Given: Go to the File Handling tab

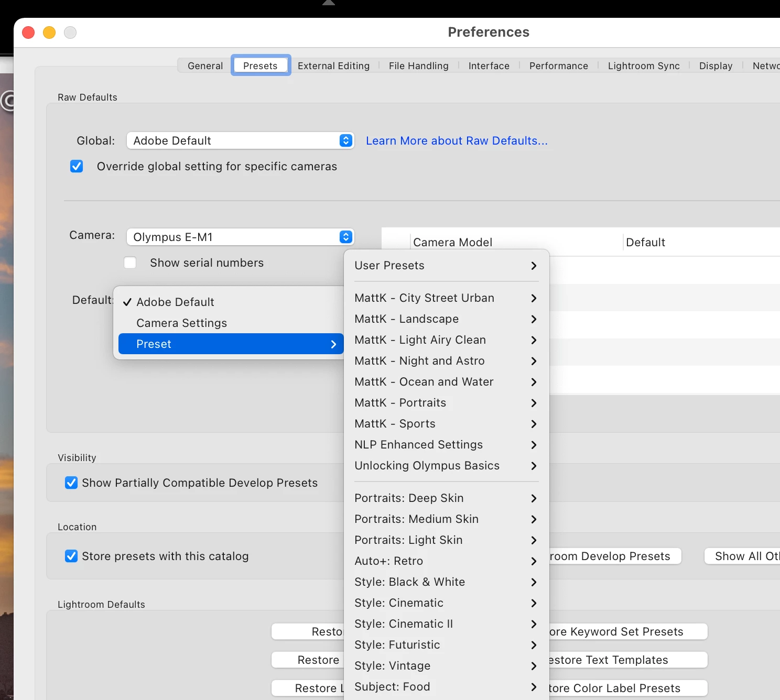Looking at the screenshot, I should (418, 65).
